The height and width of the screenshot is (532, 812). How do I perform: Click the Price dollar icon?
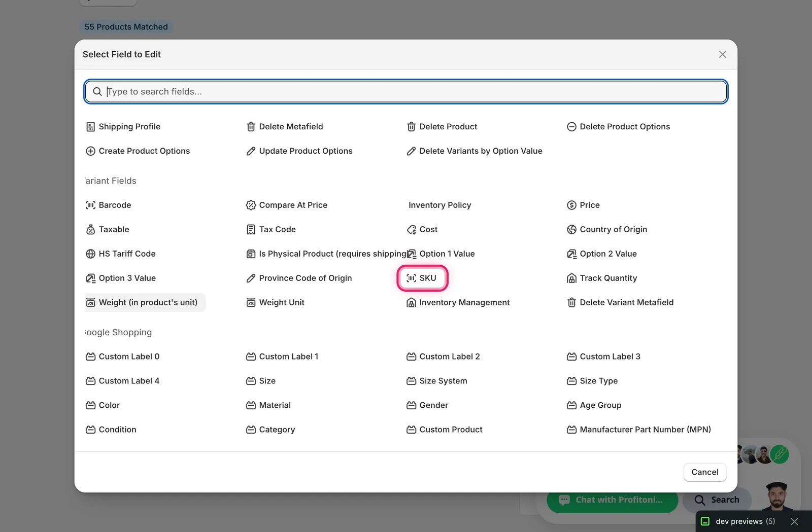(571, 205)
